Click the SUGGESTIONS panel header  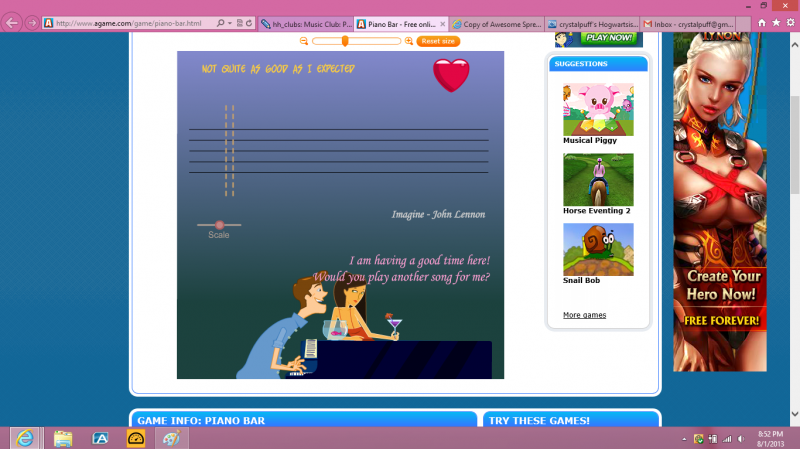coord(598,64)
